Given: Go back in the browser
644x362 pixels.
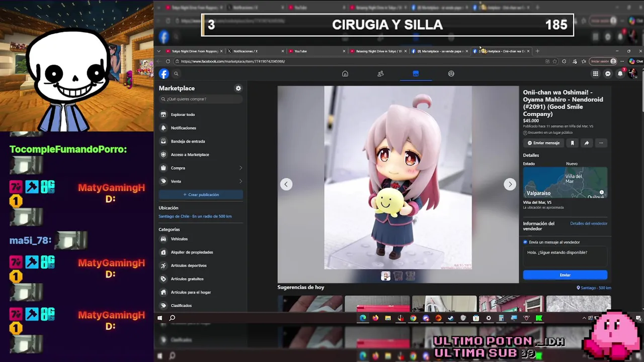Looking at the screenshot, I should [159, 61].
